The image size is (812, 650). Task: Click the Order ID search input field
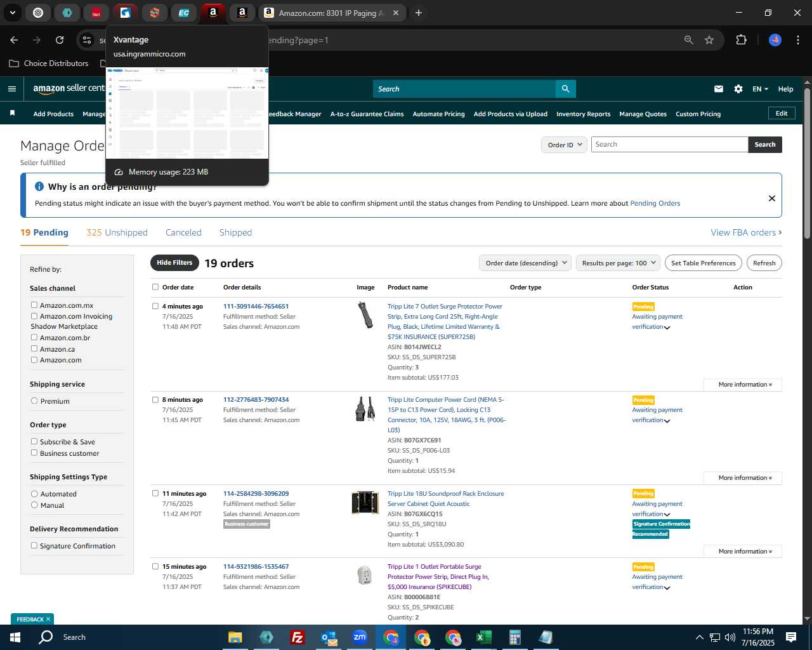669,145
